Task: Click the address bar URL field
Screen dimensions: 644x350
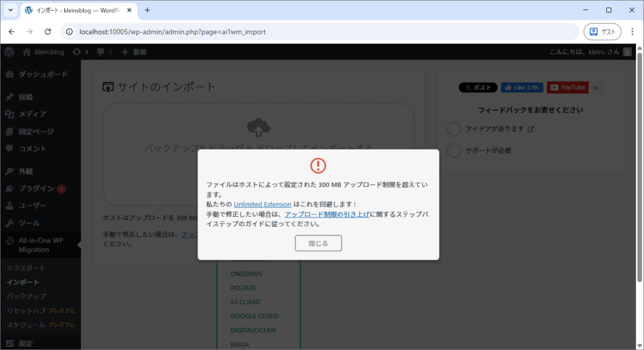Action: pyautogui.click(x=314, y=31)
